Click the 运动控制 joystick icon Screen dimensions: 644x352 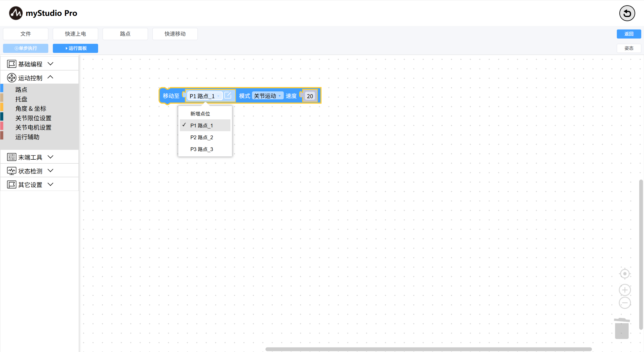click(x=12, y=78)
